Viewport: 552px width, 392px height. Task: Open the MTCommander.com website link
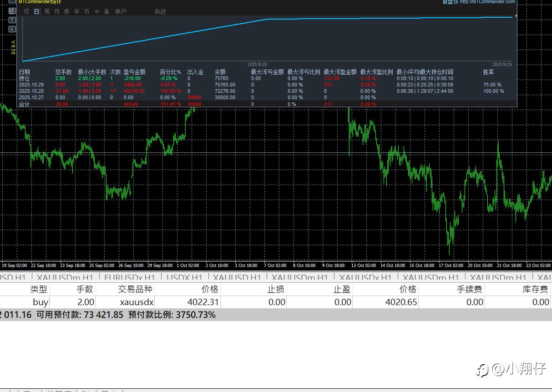coord(487,2)
